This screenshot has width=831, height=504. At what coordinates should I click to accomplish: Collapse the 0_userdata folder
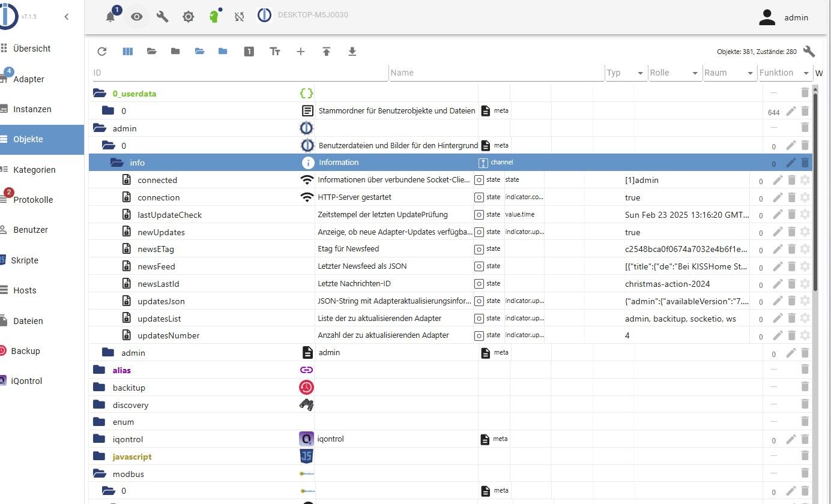(x=99, y=93)
